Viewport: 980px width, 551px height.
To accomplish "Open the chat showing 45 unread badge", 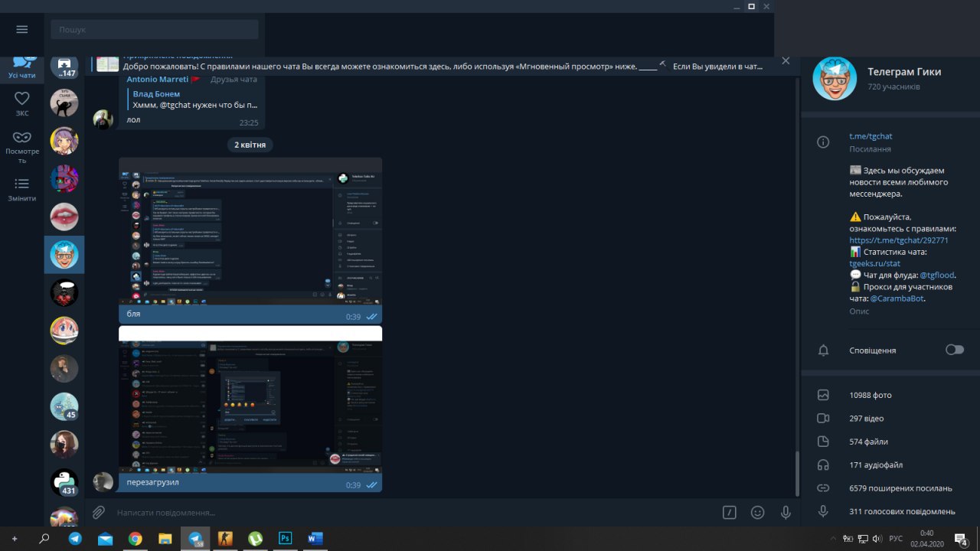I will (x=64, y=406).
